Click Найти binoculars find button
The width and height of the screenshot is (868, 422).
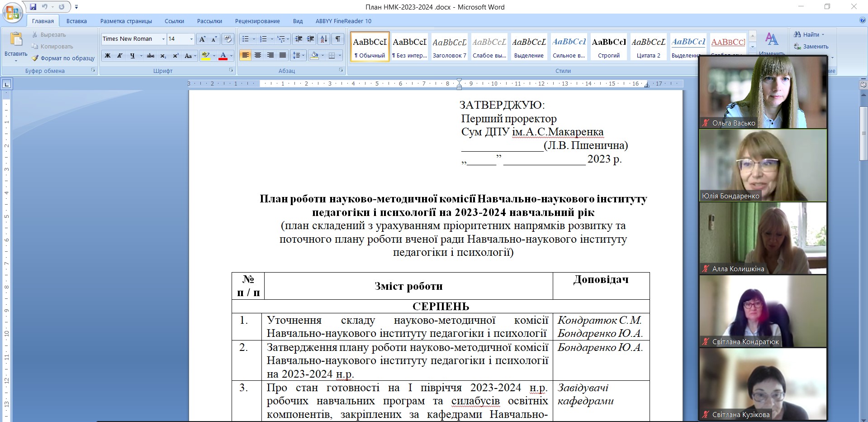pos(809,34)
